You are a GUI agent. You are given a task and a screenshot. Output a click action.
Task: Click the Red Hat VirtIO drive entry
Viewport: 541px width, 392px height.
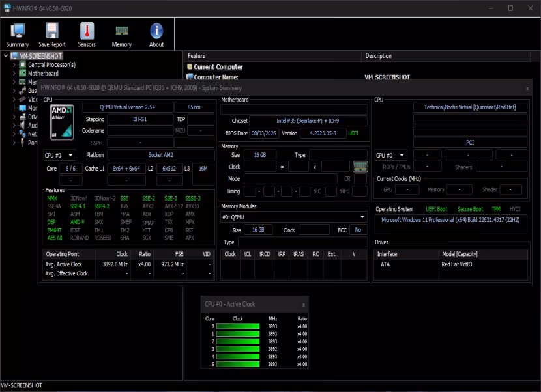(457, 264)
